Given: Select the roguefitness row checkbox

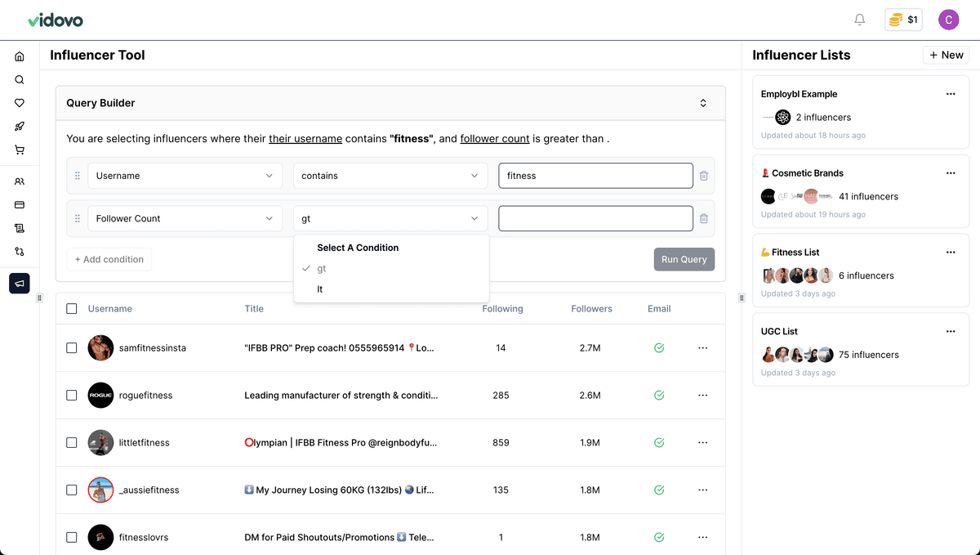Looking at the screenshot, I should pyautogui.click(x=71, y=395).
